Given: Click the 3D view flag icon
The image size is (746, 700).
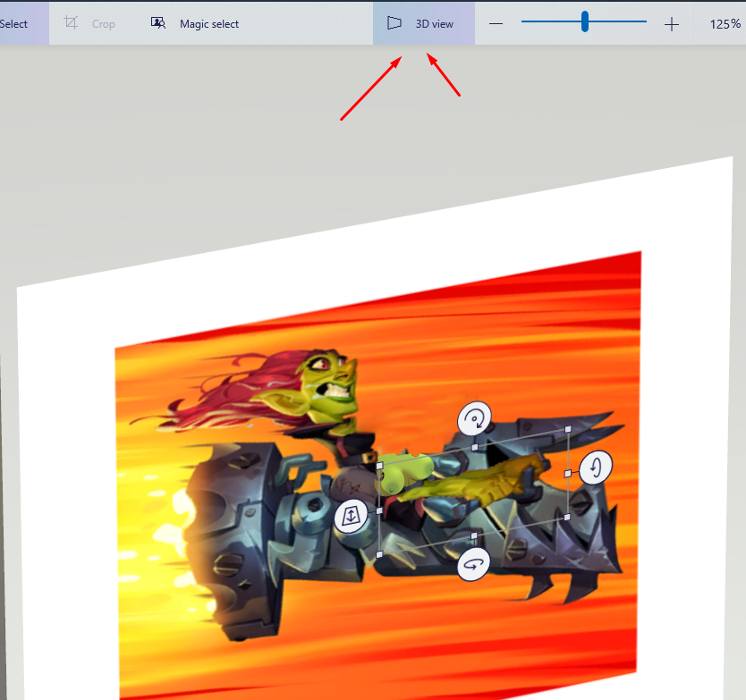Looking at the screenshot, I should click(394, 23).
